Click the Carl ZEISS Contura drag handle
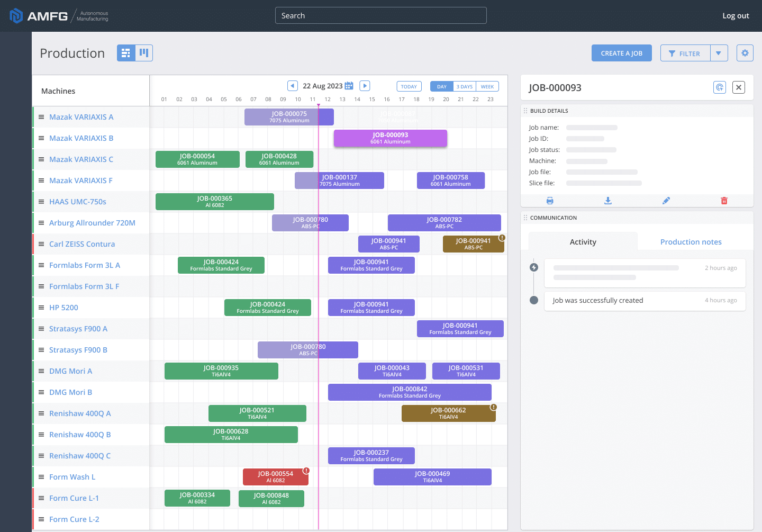 point(41,244)
